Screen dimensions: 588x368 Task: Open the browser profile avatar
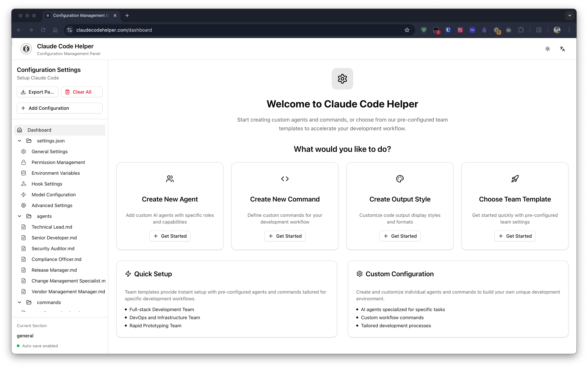point(557,30)
